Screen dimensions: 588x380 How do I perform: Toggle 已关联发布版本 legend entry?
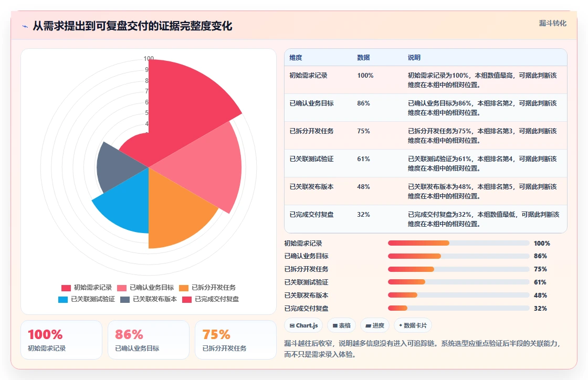[x=149, y=299]
